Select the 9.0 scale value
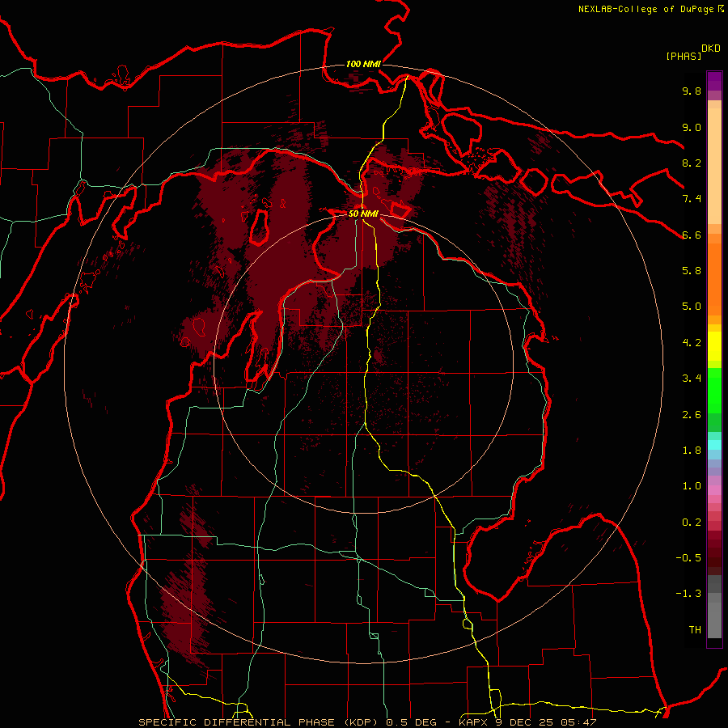The width and height of the screenshot is (728, 728). click(x=692, y=128)
